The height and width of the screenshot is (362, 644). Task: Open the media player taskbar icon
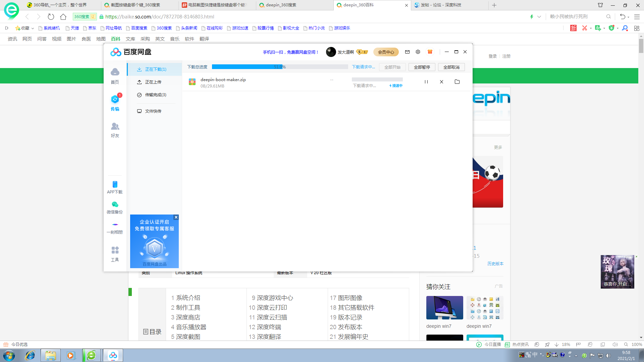(71, 355)
